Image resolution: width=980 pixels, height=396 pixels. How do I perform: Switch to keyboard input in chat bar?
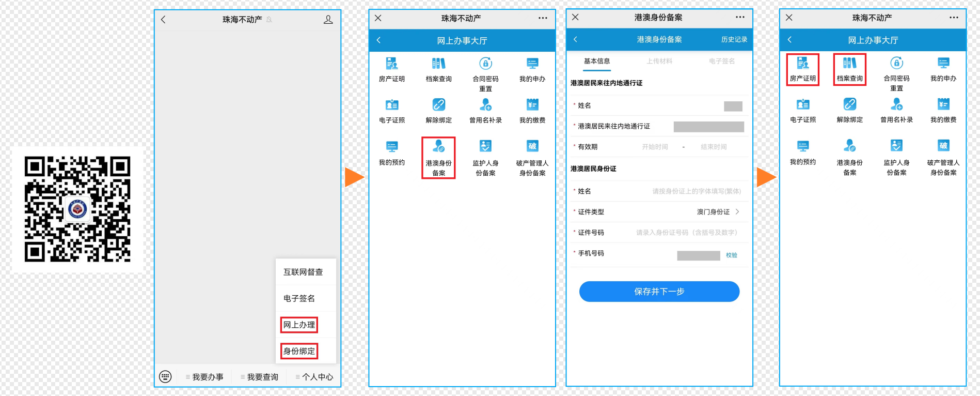[x=165, y=376]
